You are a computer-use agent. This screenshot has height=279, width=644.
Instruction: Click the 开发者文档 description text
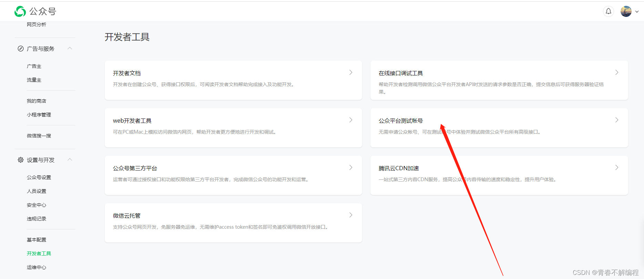[204, 84]
